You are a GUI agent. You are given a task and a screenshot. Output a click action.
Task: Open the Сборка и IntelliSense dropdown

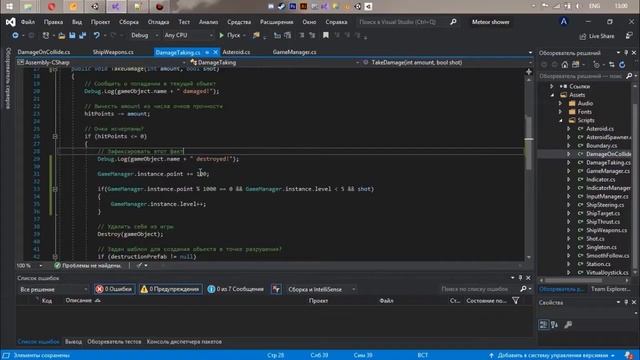tap(321, 289)
